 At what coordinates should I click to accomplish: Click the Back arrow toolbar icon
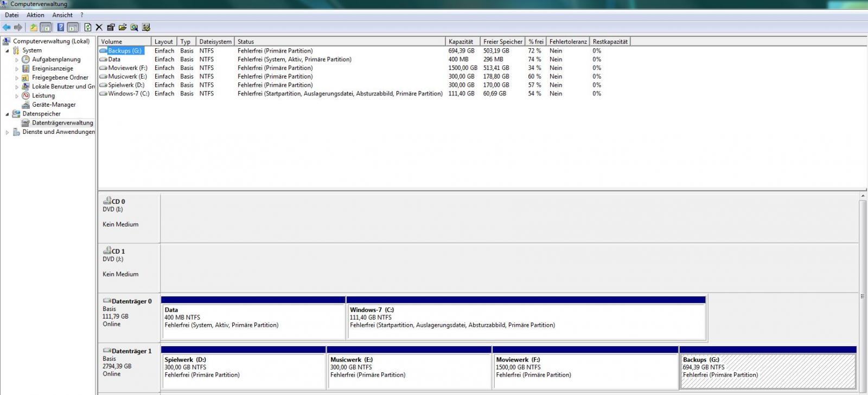tap(7, 27)
